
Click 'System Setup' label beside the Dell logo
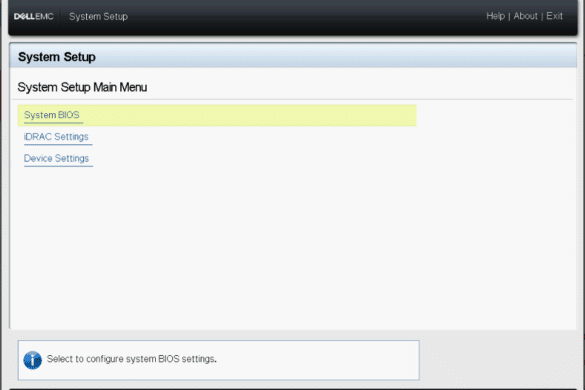pyautogui.click(x=98, y=16)
